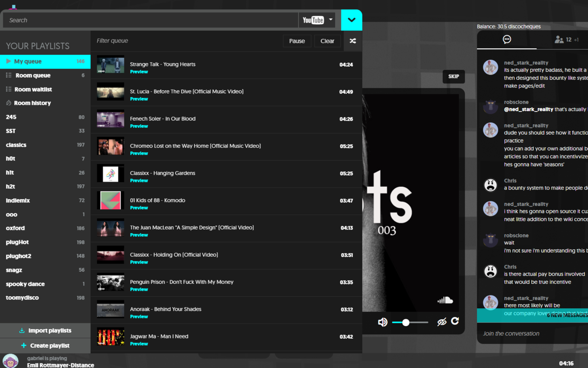Adjust the volume slider

(410, 322)
